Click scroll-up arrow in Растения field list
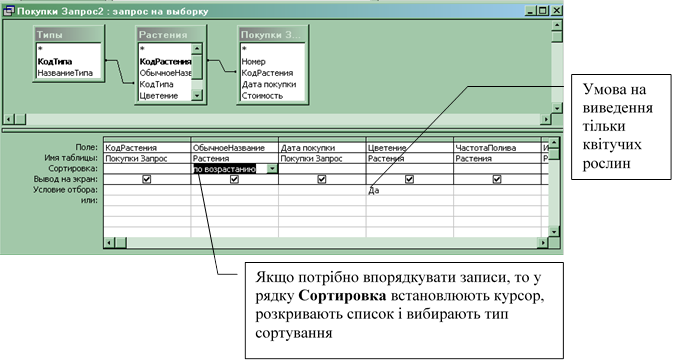 [x=197, y=49]
